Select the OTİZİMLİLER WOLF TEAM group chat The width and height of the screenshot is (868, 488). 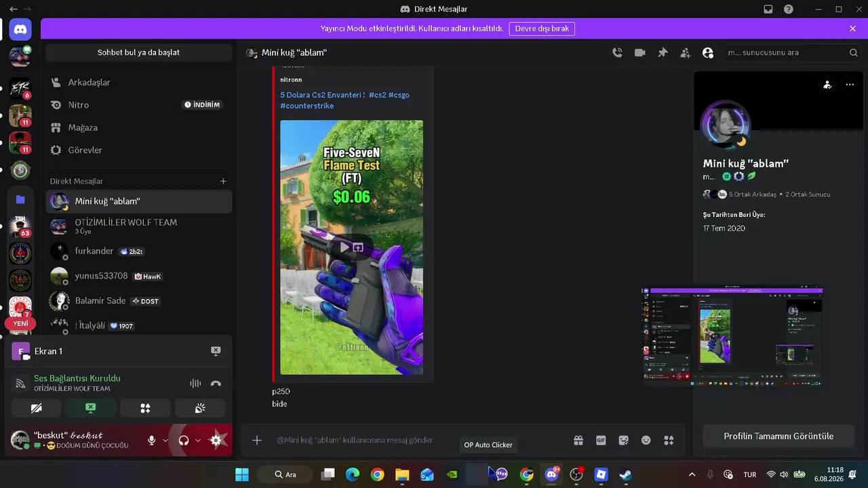pyautogui.click(x=139, y=226)
